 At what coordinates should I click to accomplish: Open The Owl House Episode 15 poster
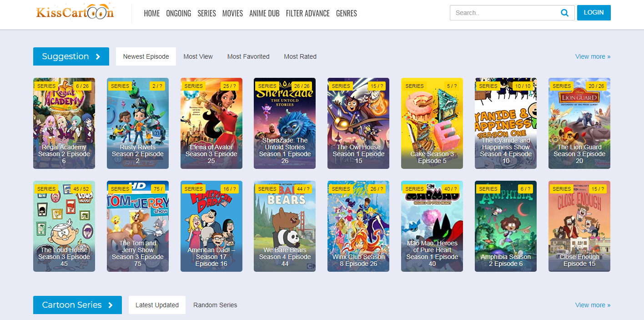coord(358,123)
